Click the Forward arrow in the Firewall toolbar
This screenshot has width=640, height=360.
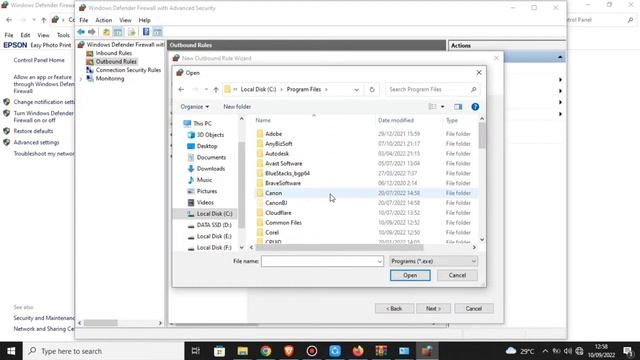click(x=91, y=32)
